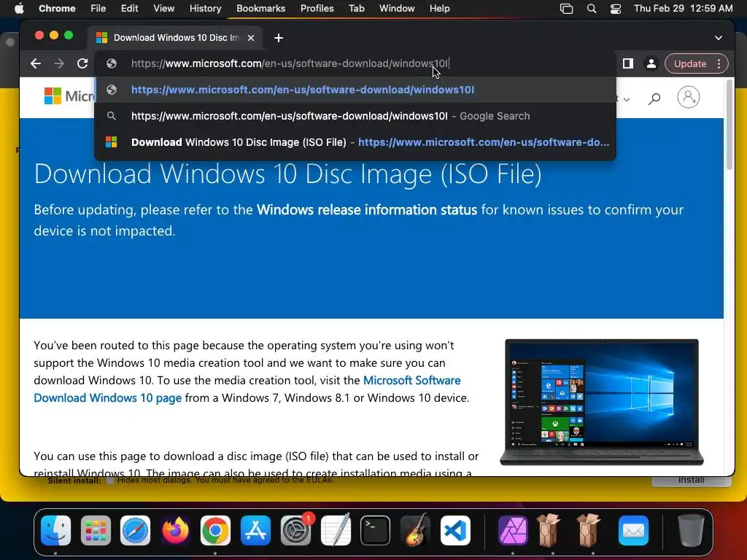Choose the Google Search suggestion row
This screenshot has width=747, height=560.
(355, 116)
